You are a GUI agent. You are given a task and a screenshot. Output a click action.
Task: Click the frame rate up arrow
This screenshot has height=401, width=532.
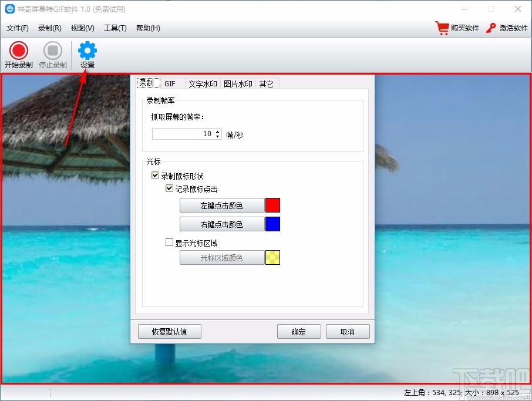[x=216, y=131]
